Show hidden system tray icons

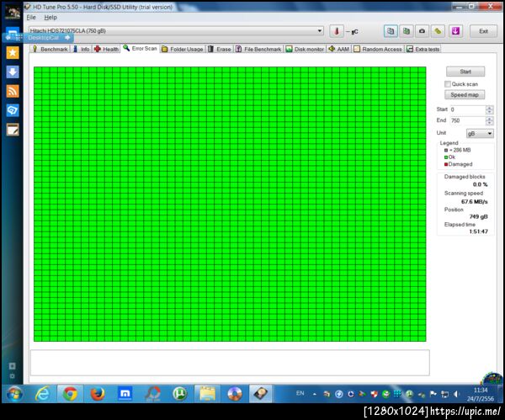[314, 394]
